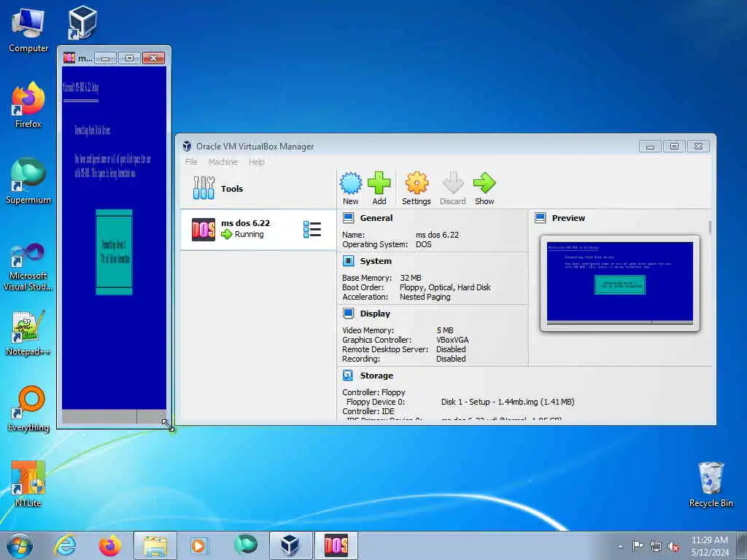Screen dimensions: 747x560
Task: Click the Show green arrow icon
Action: (x=484, y=183)
